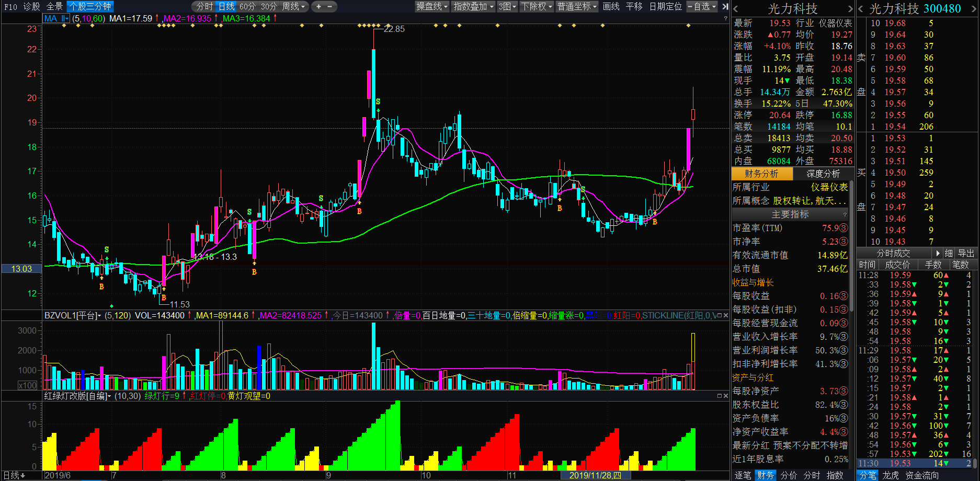
Task: Click the first B buy signal near 12.5
Action: click(101, 287)
